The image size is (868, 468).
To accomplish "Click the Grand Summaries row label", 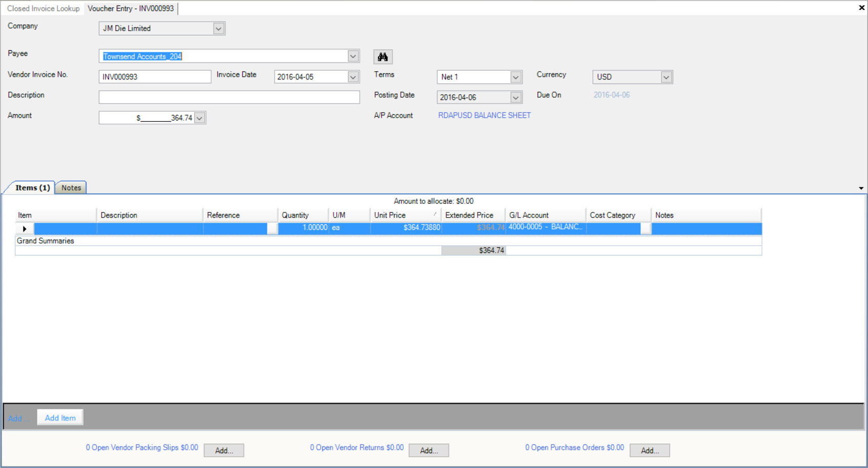I will [x=46, y=241].
